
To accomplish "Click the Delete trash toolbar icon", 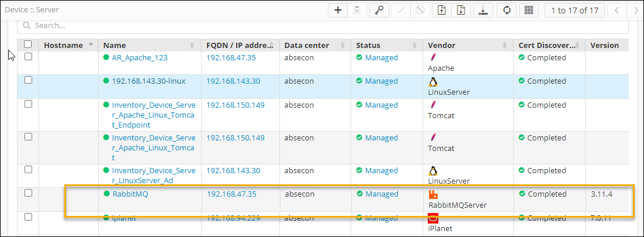I will pyautogui.click(x=357, y=11).
